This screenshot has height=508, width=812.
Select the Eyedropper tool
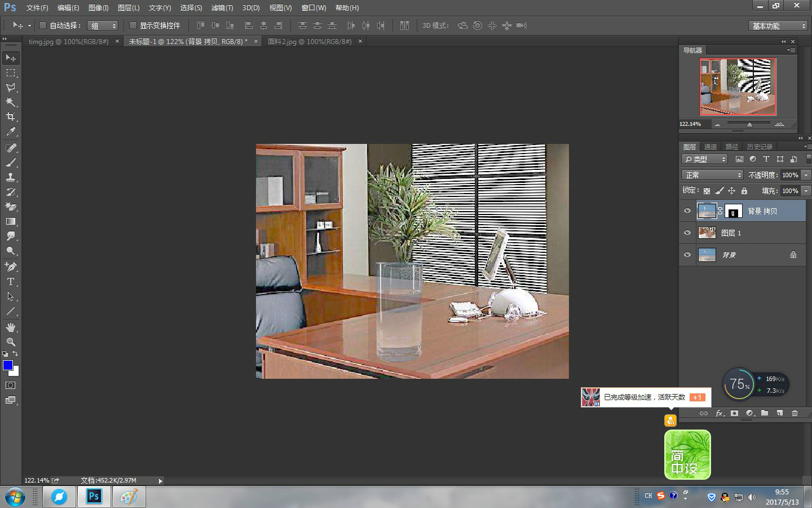click(x=11, y=132)
